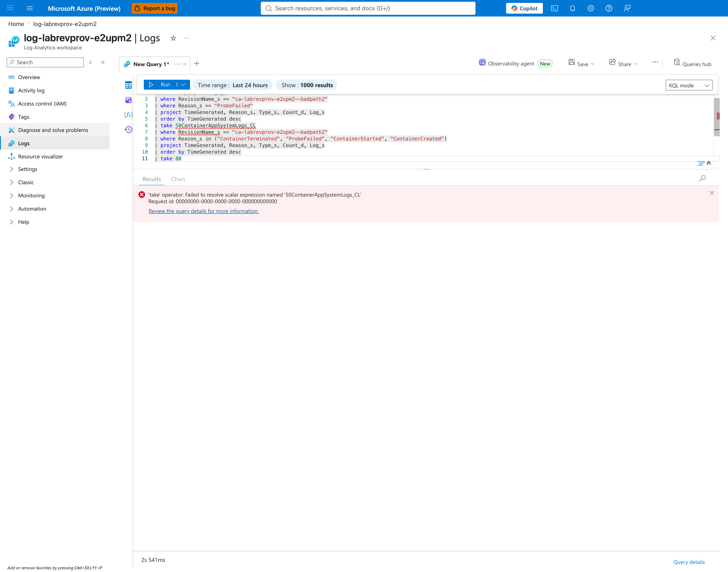Viewport: 728px width, 572px height.
Task: Open the hamburger portal menu
Action: [x=30, y=8]
